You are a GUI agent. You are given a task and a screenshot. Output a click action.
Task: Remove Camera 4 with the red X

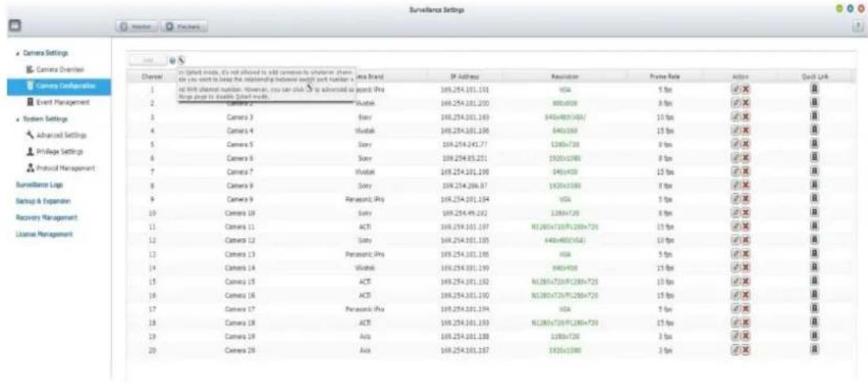click(745, 130)
